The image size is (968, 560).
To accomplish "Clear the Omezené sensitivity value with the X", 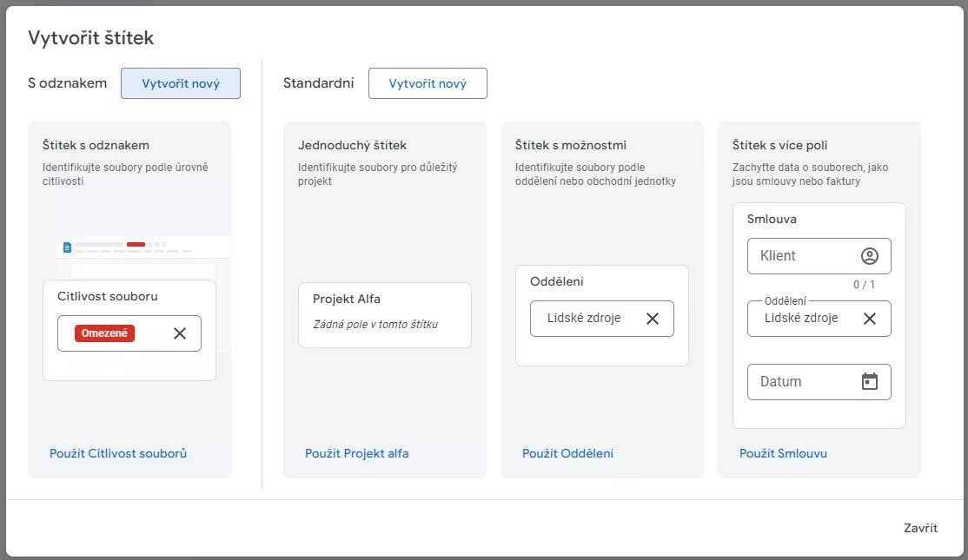I will tap(180, 333).
